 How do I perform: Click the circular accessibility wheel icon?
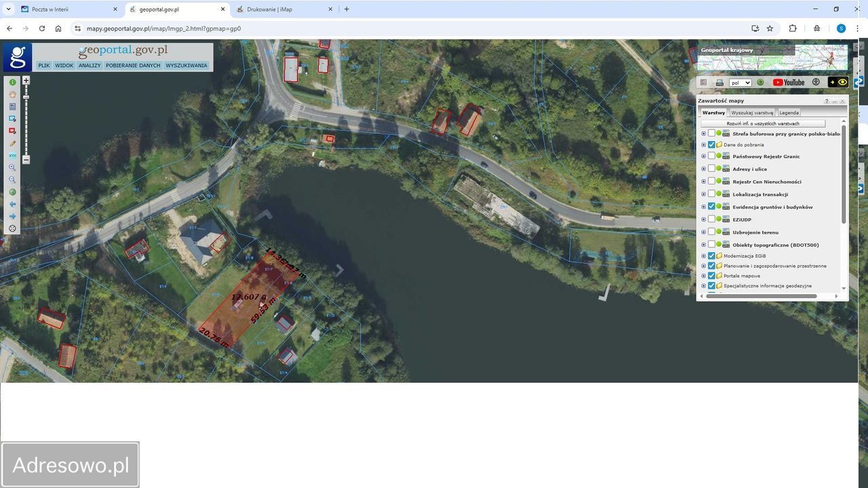(816, 82)
